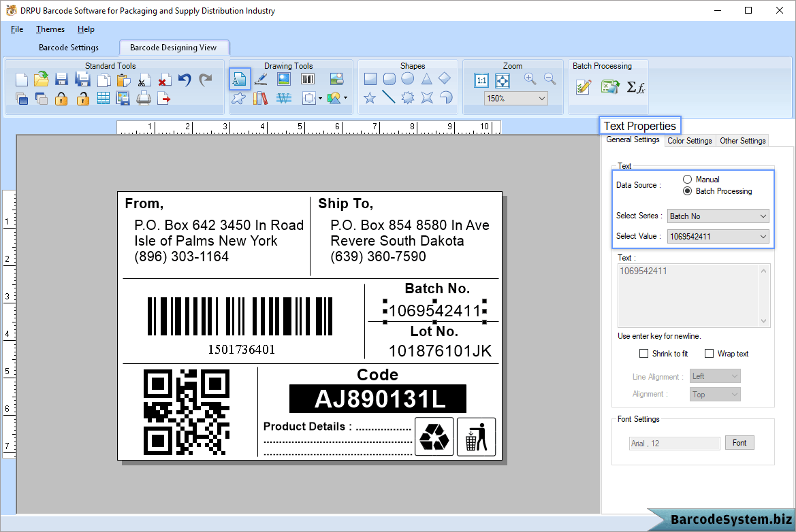The image size is (796, 532).
Task: Open the Line Alignment dropdown
Action: coord(715,376)
